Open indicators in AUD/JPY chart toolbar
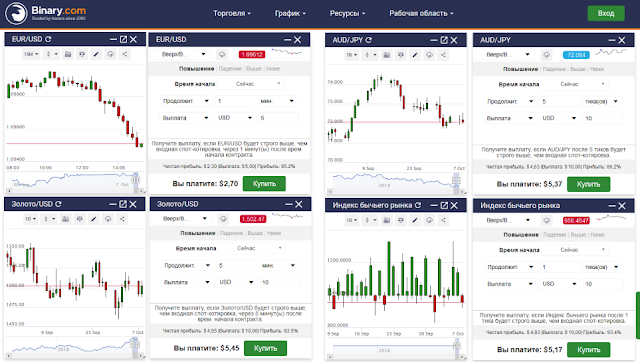 coord(387,55)
